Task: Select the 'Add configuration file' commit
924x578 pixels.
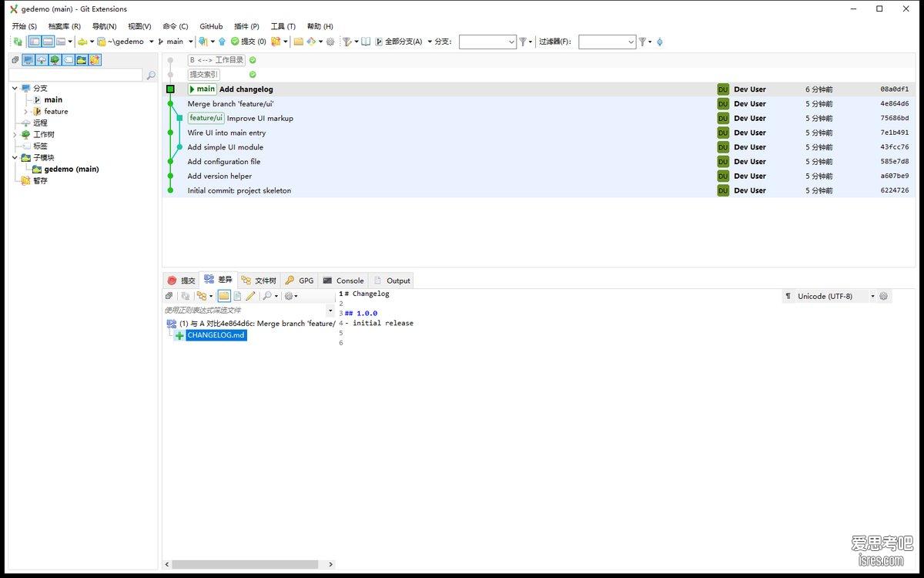Action: click(224, 162)
